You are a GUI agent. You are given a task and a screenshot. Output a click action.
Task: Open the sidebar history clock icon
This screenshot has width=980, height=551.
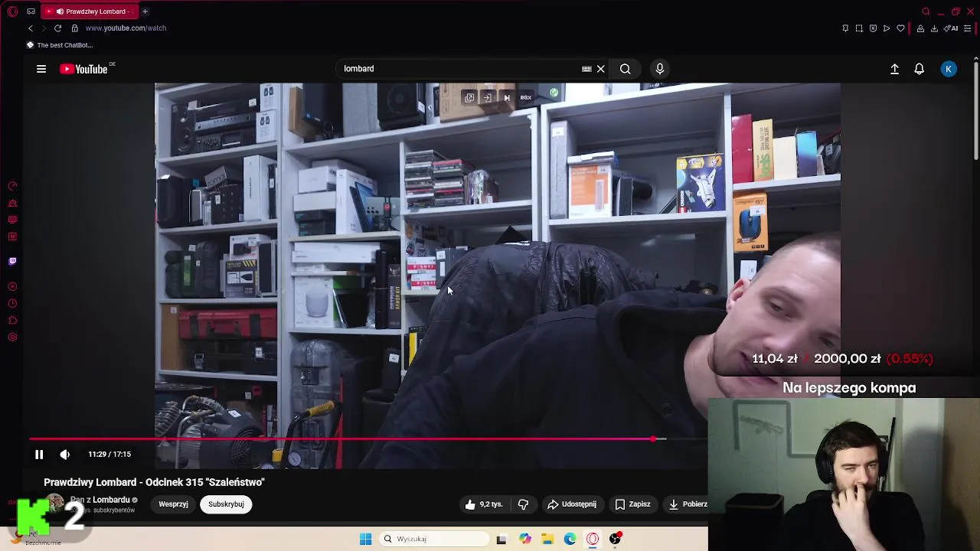coord(12,304)
